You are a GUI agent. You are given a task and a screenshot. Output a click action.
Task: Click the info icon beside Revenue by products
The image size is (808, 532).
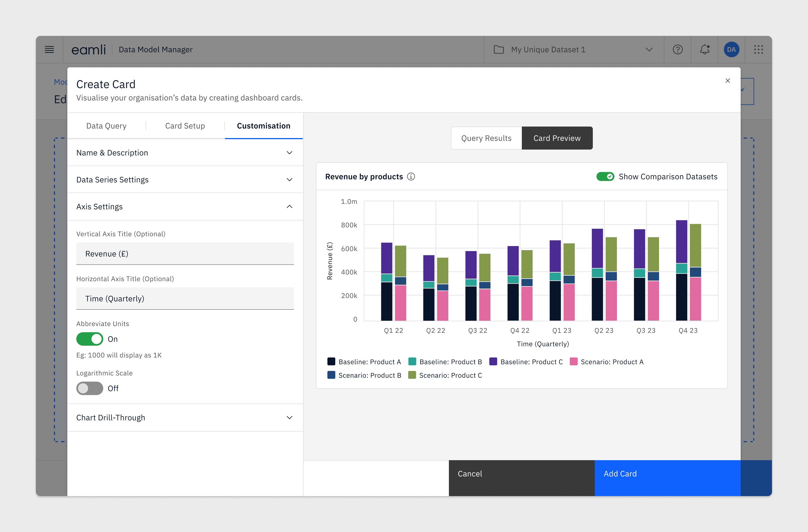[411, 176]
